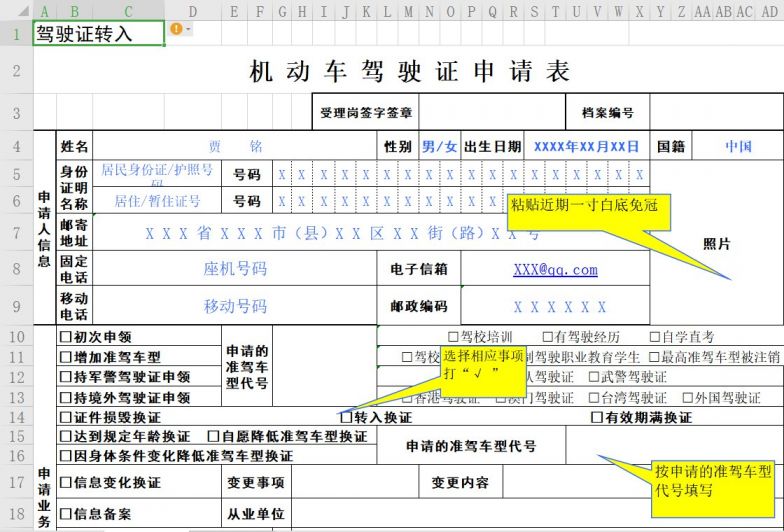This screenshot has width=784, height=532.
Task: Open the XXX@qq.com email link
Action: tap(556, 270)
